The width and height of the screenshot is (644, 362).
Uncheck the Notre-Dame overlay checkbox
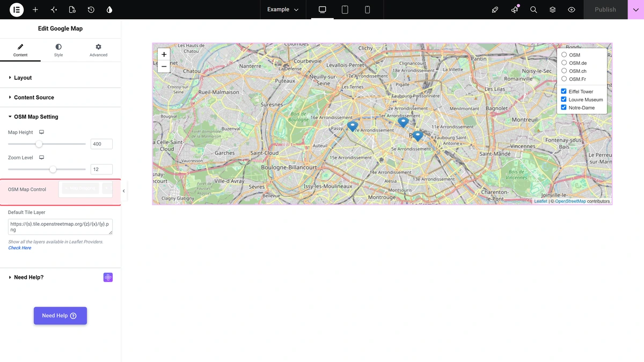564,107
